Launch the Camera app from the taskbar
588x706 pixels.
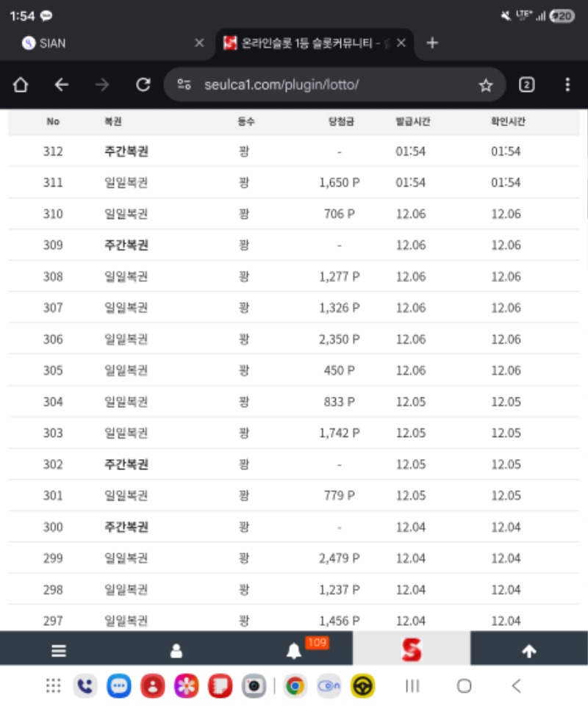[x=254, y=685]
